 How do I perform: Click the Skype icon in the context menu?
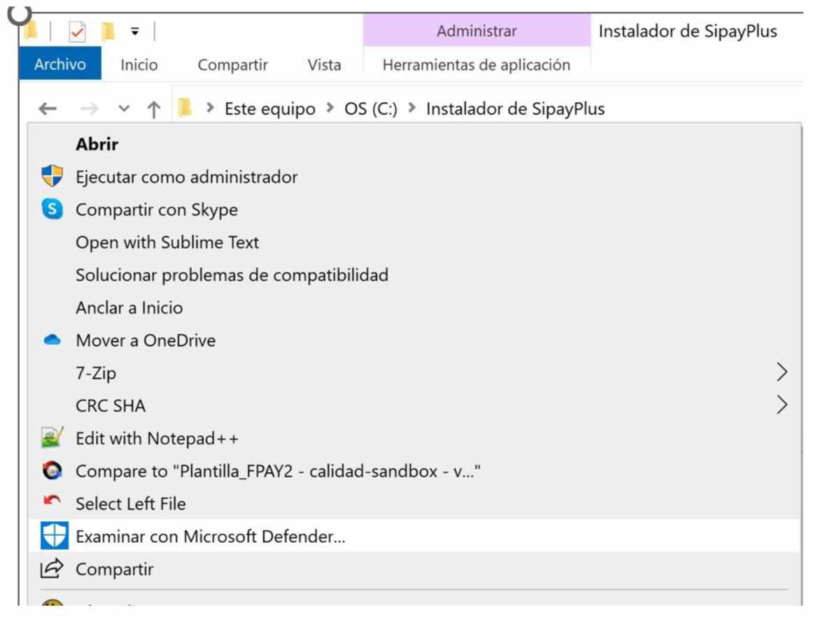[52, 209]
